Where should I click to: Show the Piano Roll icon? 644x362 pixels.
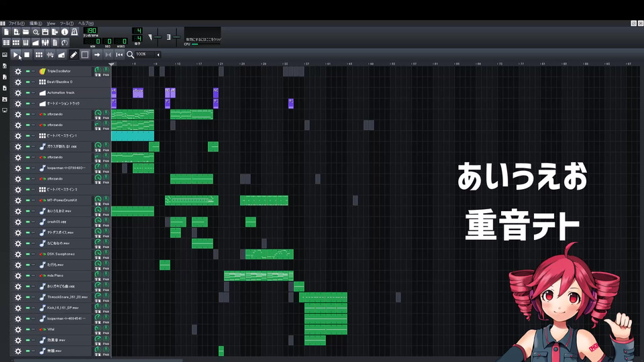point(26,42)
